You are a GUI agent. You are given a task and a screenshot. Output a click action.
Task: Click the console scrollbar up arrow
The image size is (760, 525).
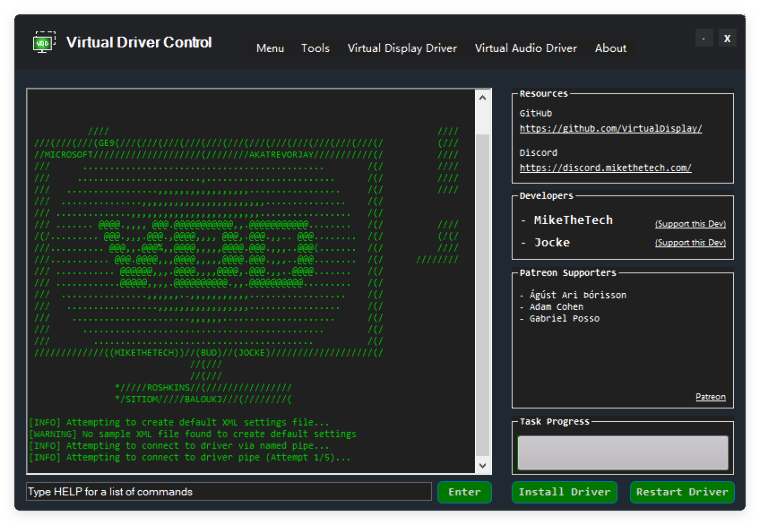tap(482, 97)
